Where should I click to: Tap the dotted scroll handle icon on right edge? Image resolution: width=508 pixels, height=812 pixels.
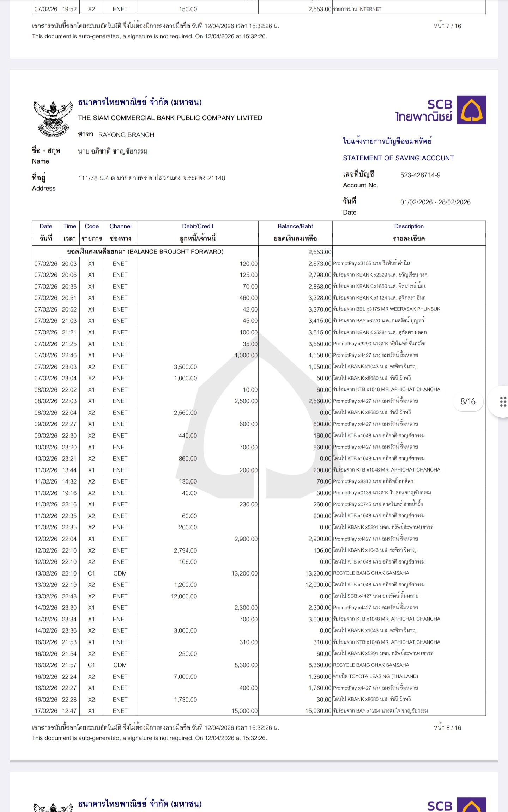click(x=503, y=401)
